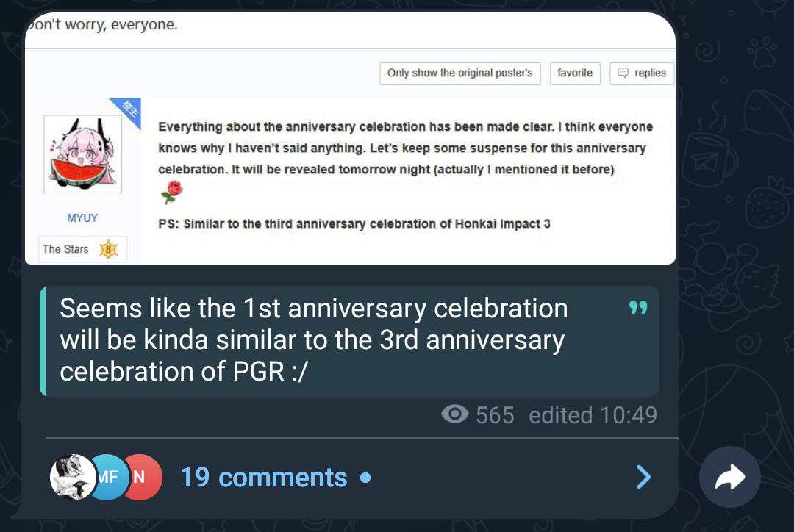This screenshot has width=794, height=532.
Task: Click the quoted message about 1st anniversary
Action: click(x=349, y=341)
